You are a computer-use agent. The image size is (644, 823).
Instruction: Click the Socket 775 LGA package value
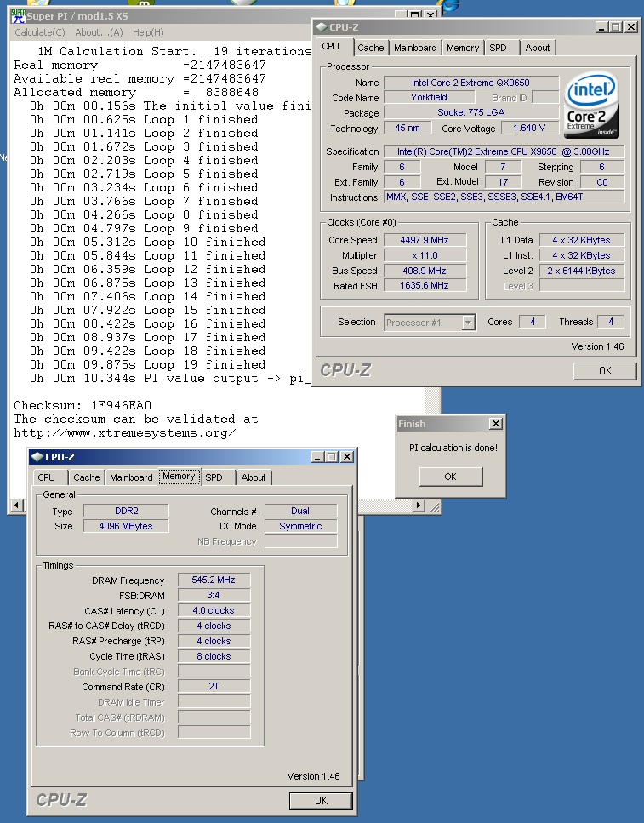470,112
